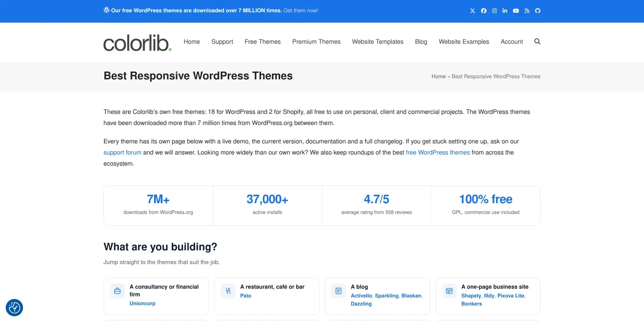Image resolution: width=644 pixels, height=322 pixels.
Task: Click the 'Best Responsive WordPress Themes' page heading
Action: (x=198, y=76)
